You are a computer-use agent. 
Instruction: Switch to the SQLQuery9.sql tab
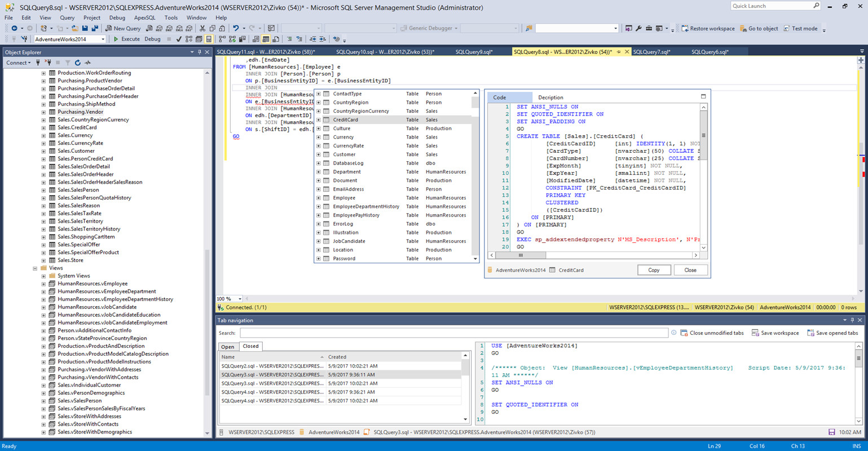pos(474,52)
